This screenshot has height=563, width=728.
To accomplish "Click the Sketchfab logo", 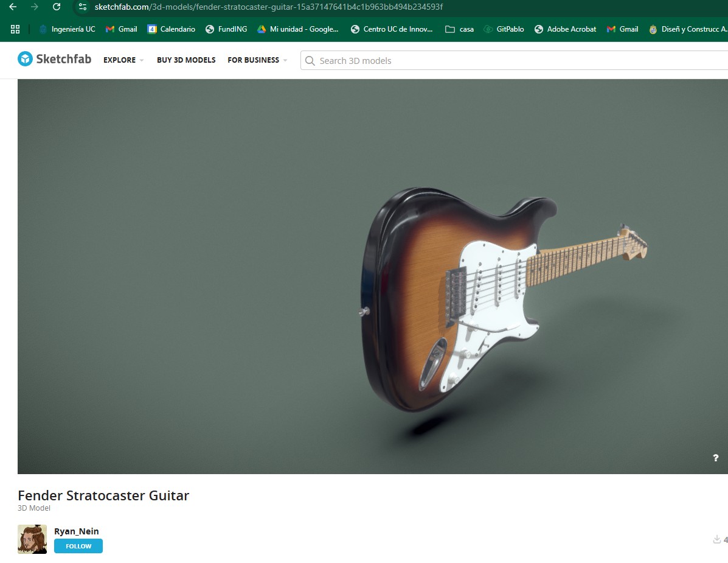I will point(54,59).
